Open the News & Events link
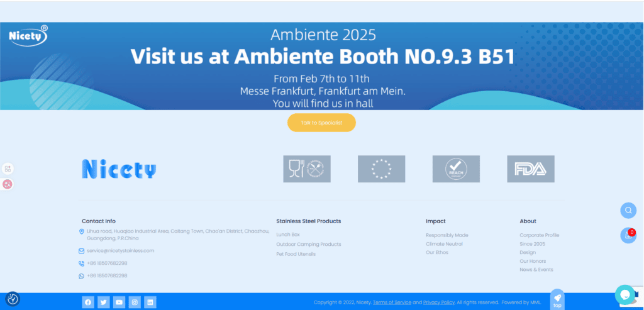The width and height of the screenshot is (644, 310). (x=536, y=270)
